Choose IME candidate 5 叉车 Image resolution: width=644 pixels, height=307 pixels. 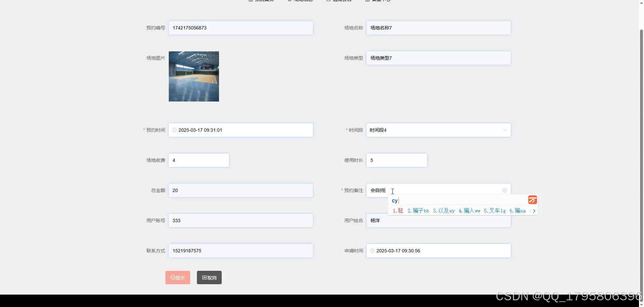495,211
